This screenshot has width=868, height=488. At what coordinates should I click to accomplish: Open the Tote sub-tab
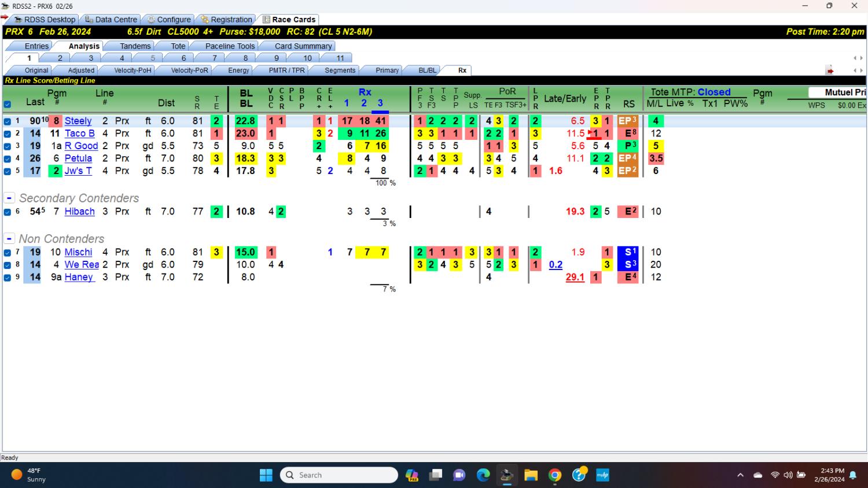tap(178, 46)
